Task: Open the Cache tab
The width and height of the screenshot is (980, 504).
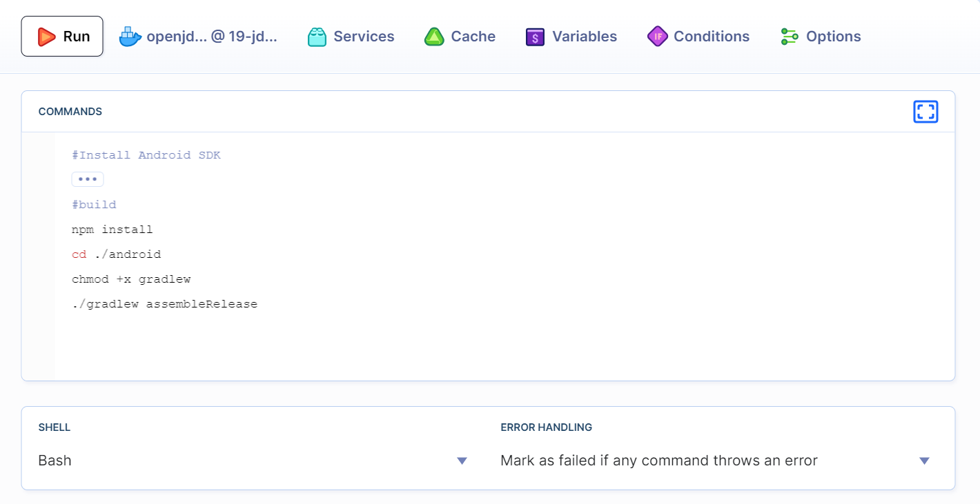Action: point(460,37)
